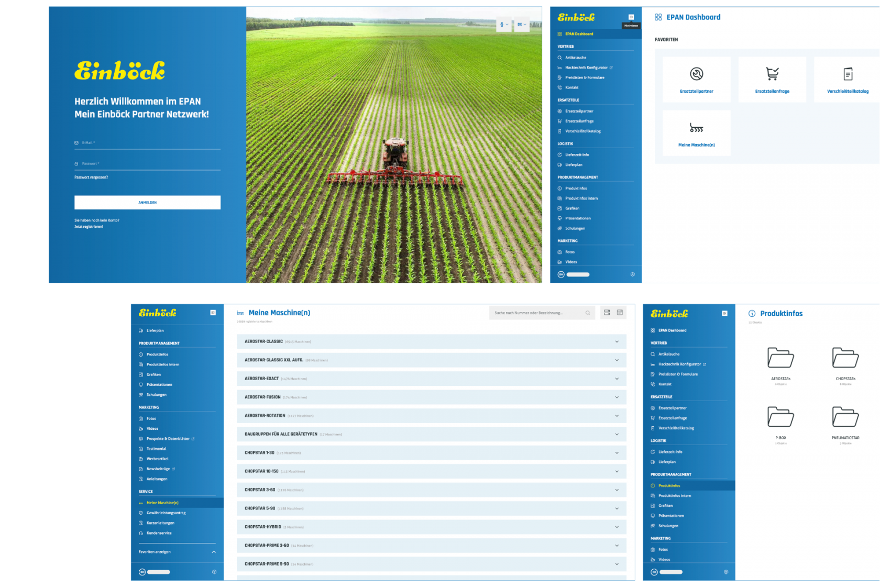Click the E-Mail input field
The width and height of the screenshot is (880, 588).
147,143
